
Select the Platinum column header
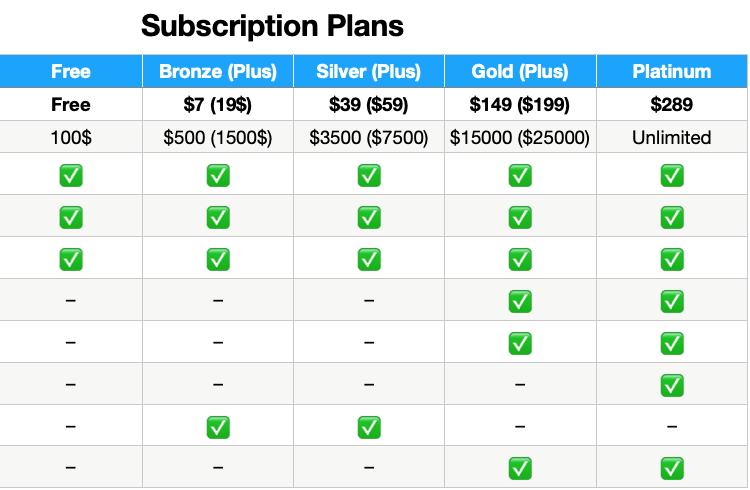coord(672,72)
